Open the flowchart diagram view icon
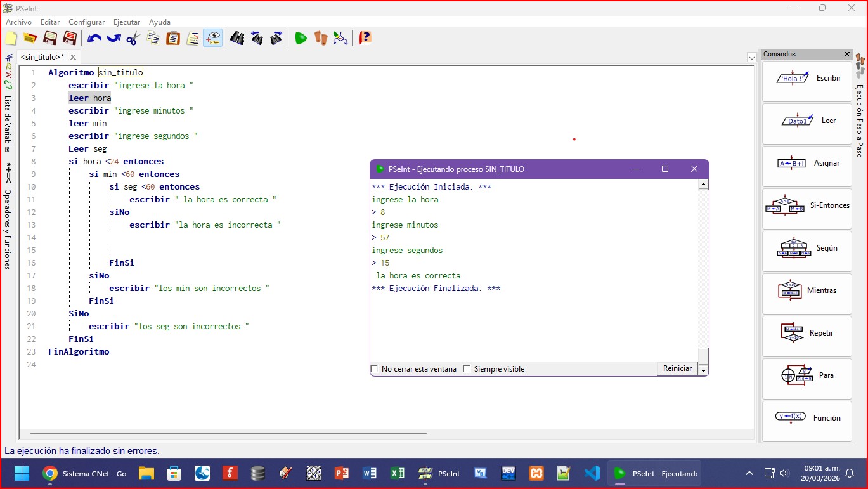This screenshot has width=868, height=489. click(x=340, y=38)
